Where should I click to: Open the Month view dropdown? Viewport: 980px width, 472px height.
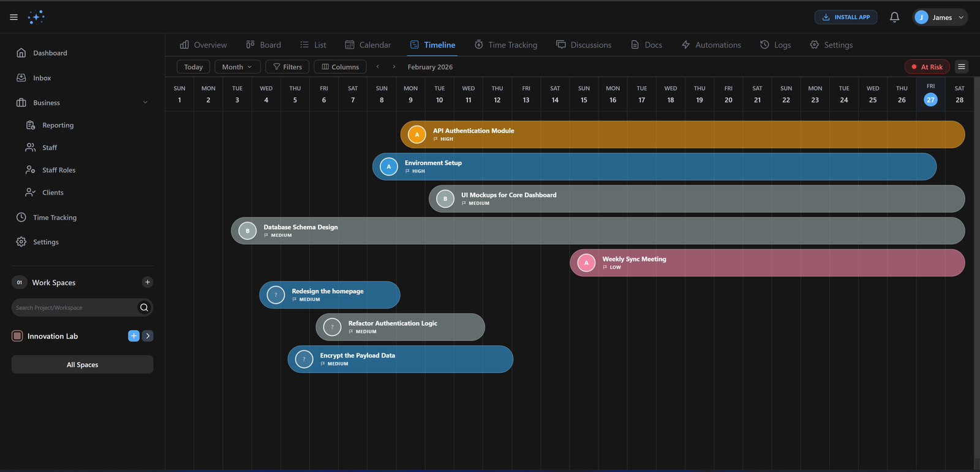[x=237, y=67]
